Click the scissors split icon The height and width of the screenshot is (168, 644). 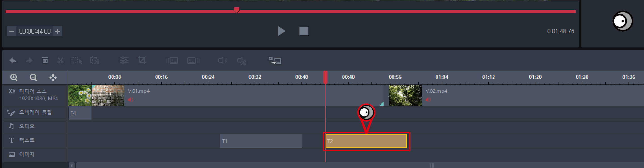click(x=60, y=60)
